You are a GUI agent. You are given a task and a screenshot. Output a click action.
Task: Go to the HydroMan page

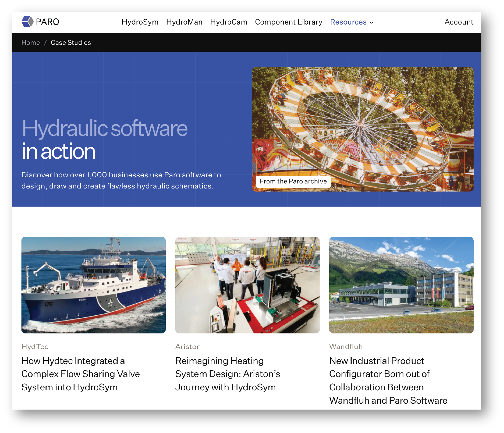click(184, 22)
